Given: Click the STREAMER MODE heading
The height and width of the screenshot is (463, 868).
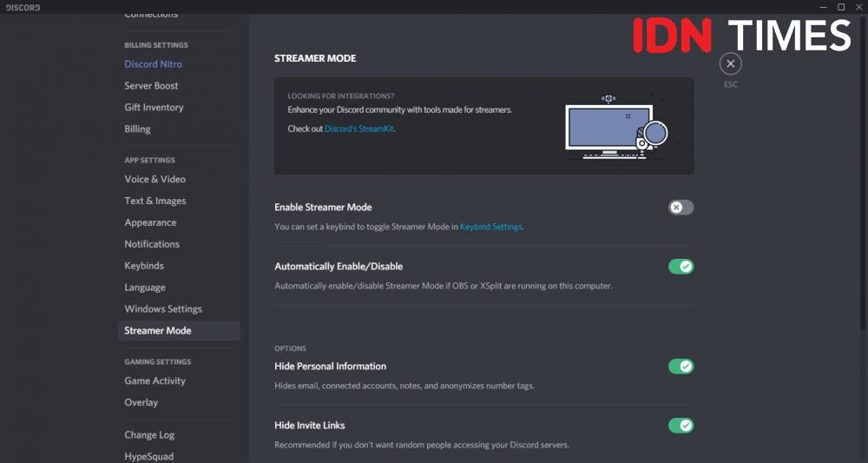Looking at the screenshot, I should click(x=315, y=58).
